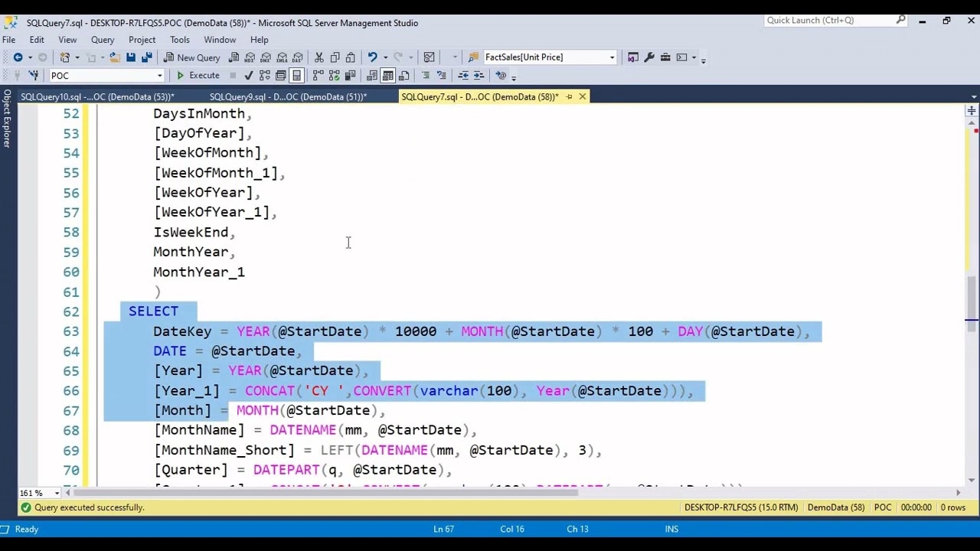Image resolution: width=980 pixels, height=551 pixels.
Task: Pin the SQLQuery7.sql tab
Action: point(569,96)
